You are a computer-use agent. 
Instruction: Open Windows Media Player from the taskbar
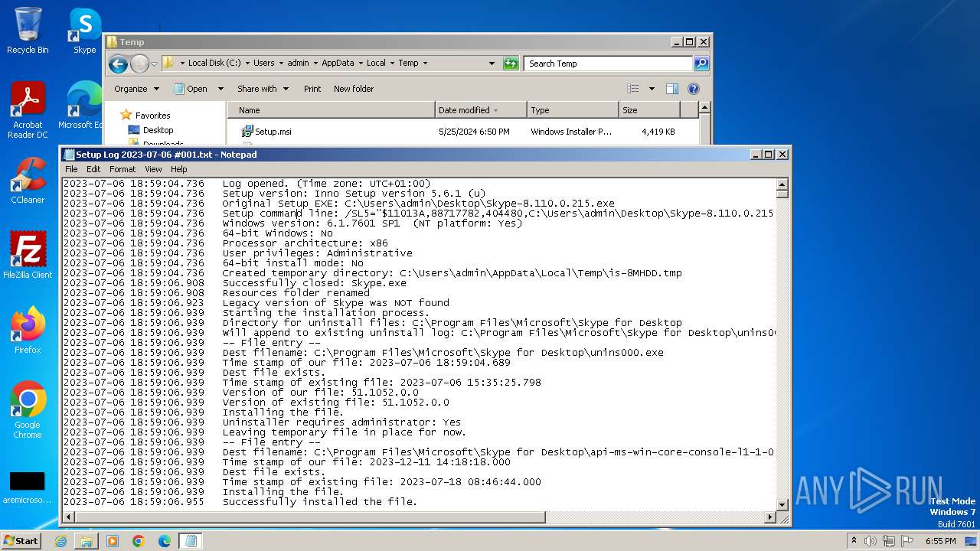tap(113, 541)
